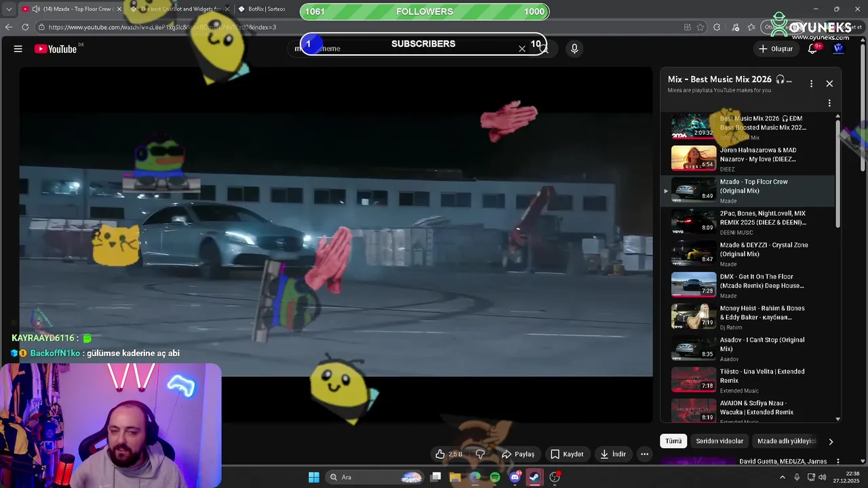868x488 pixels.
Task: Open the secondary playlist options dots
Action: (829, 104)
